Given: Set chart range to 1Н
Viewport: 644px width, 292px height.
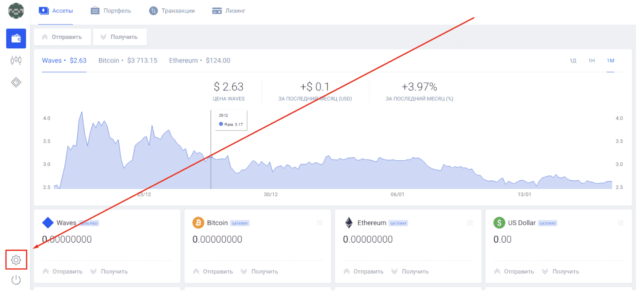Looking at the screenshot, I should point(592,61).
